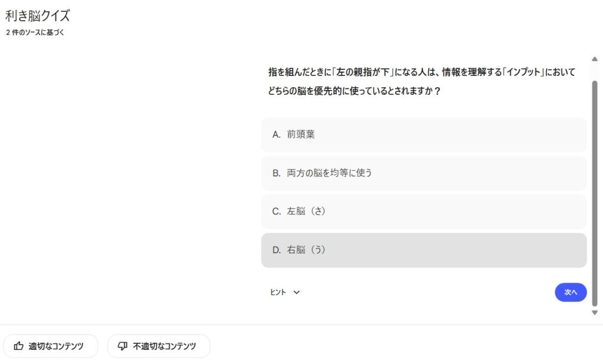603x364 pixels.
Task: Click the 利き脳クイズ quiz title
Action: pyautogui.click(x=37, y=16)
